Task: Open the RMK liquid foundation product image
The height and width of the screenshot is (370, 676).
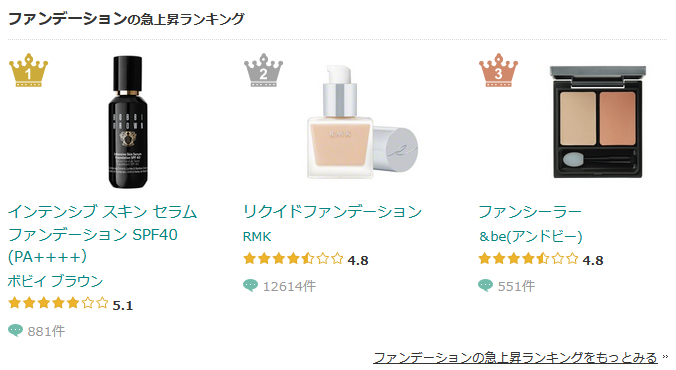Action: click(362, 122)
